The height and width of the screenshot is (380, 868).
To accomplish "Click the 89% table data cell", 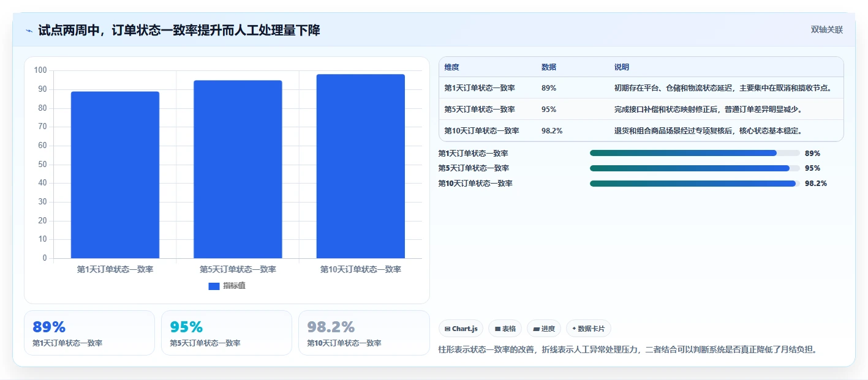I will pyautogui.click(x=549, y=88).
